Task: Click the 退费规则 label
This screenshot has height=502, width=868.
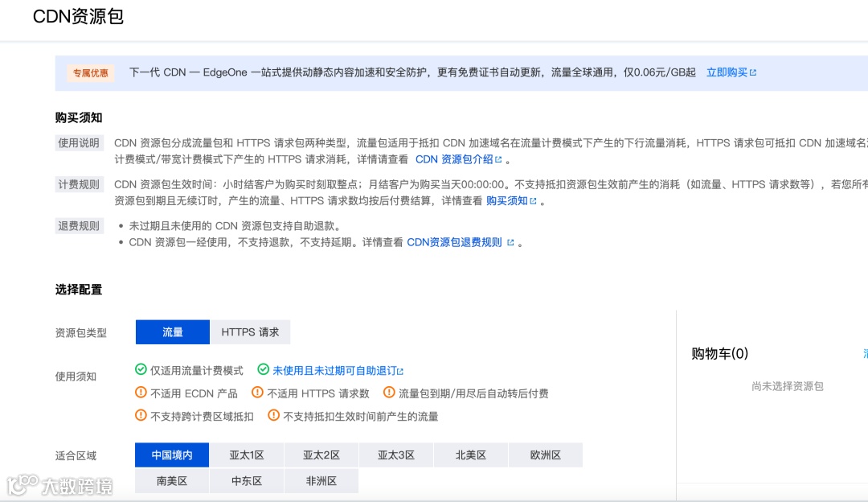Action: point(79,226)
